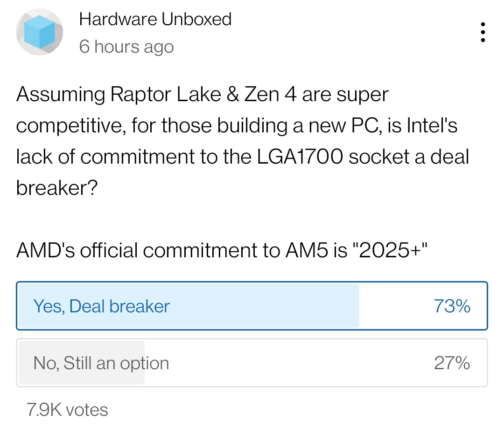Viewport: 504px width, 434px height.
Task: Vote for 'No, Still an option'
Action: click(x=252, y=363)
